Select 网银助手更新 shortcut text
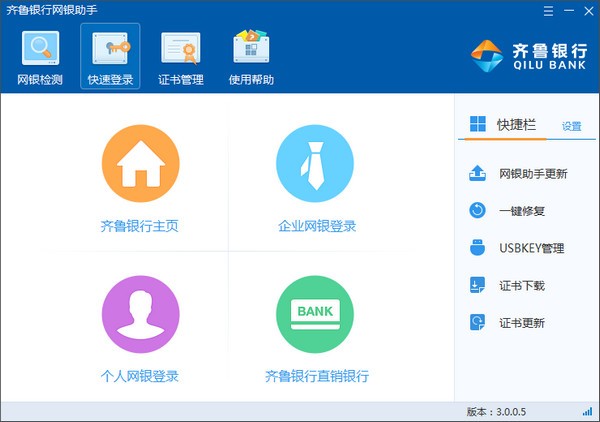Viewport: 600px width, 422px height. pos(533,174)
